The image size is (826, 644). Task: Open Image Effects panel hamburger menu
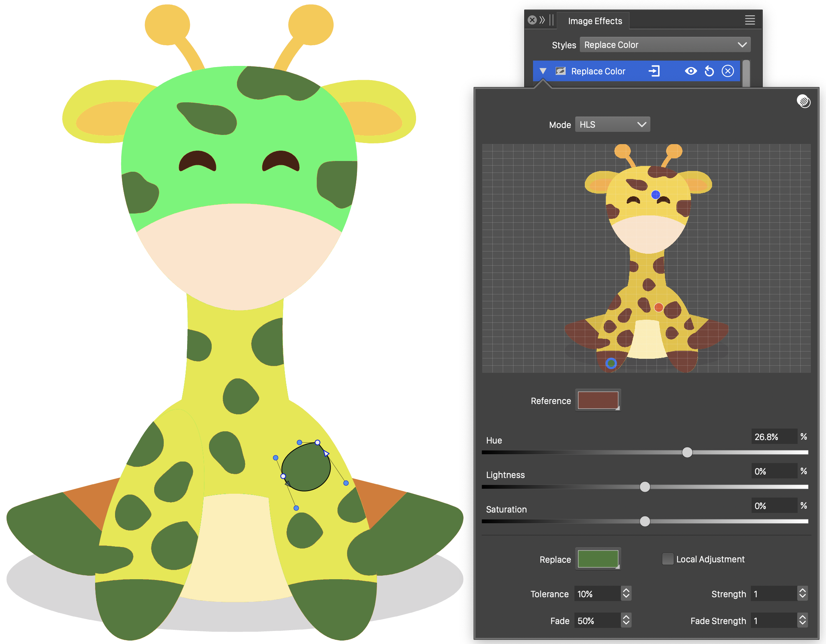tap(750, 20)
